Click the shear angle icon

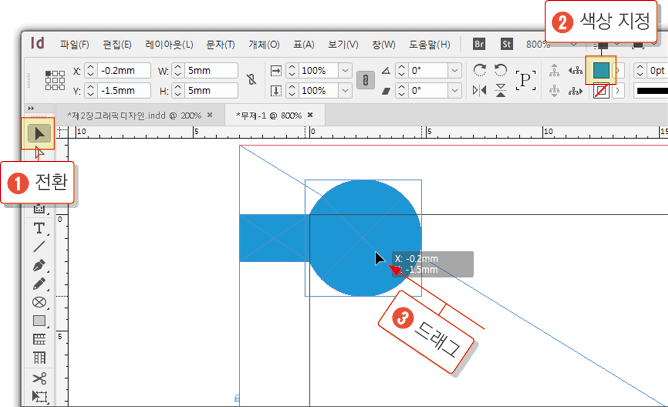click(x=386, y=91)
